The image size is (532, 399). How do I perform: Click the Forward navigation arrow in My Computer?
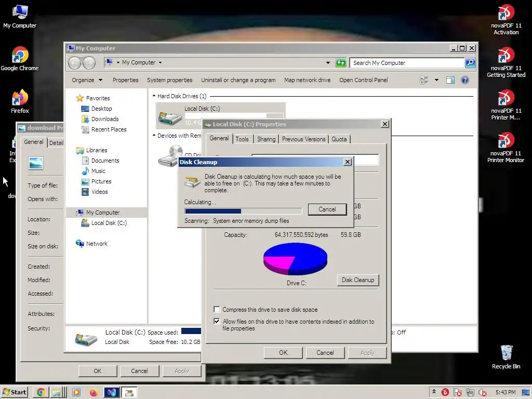click(x=89, y=63)
